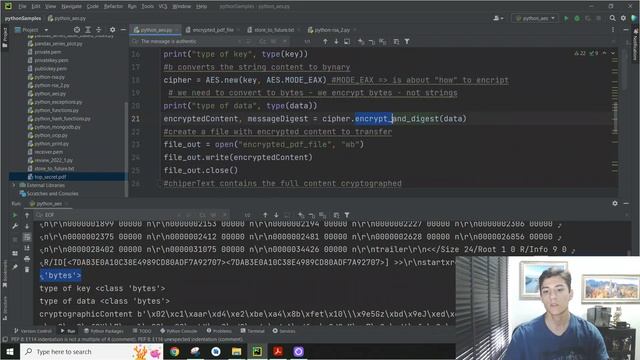Switch to store_to_future.txt tab
640x360 pixels.
pyautogui.click(x=273, y=30)
